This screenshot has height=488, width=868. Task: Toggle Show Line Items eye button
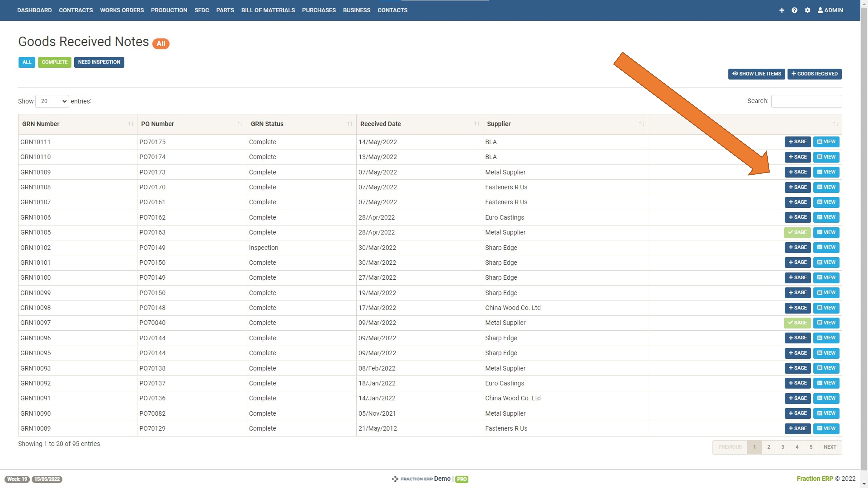pos(756,74)
